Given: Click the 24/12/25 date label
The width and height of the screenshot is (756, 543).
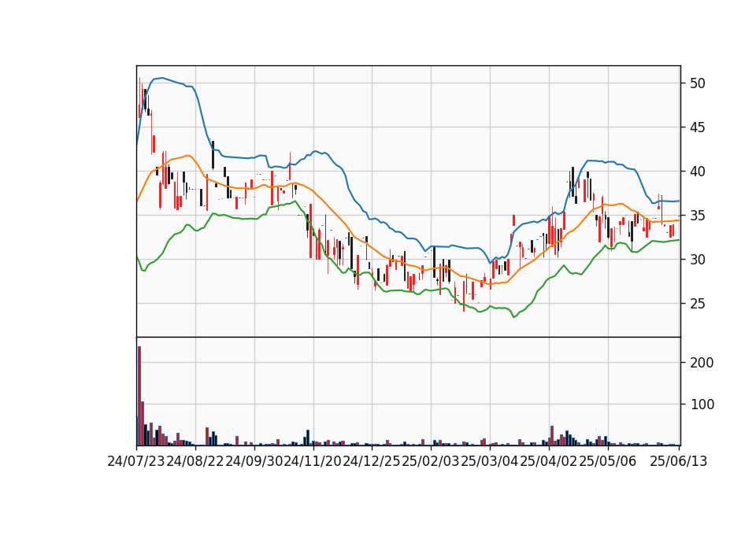Looking at the screenshot, I should [x=372, y=461].
